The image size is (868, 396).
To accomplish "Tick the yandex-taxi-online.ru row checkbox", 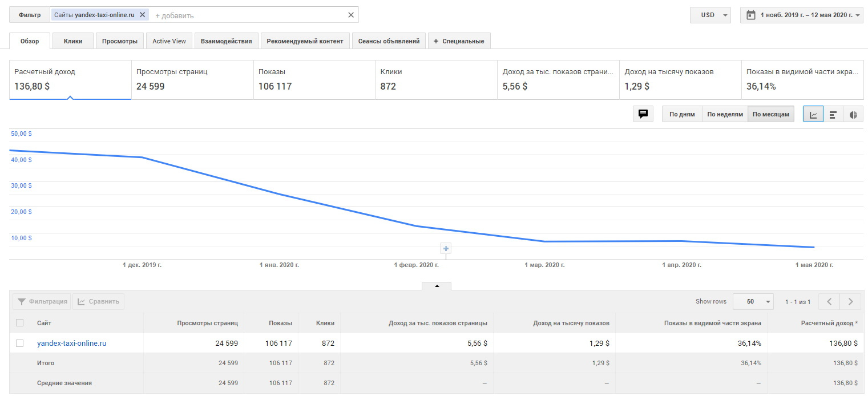I will [20, 344].
